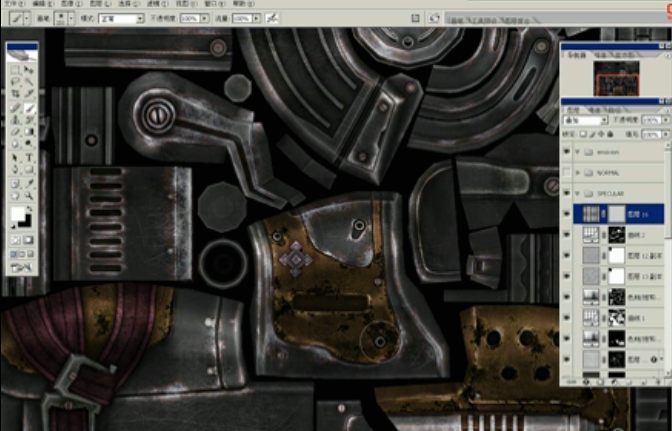Select the Path Selection tool
This screenshot has width=672, height=431.
(x=15, y=158)
